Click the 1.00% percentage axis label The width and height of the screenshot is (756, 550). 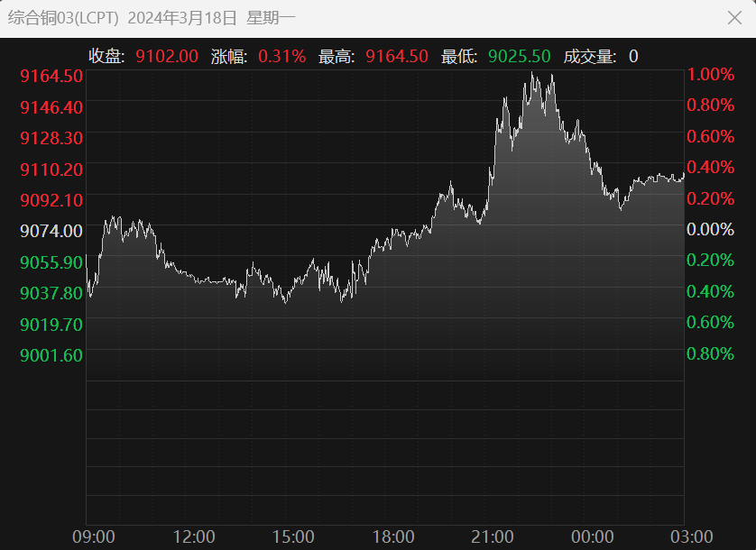point(711,75)
